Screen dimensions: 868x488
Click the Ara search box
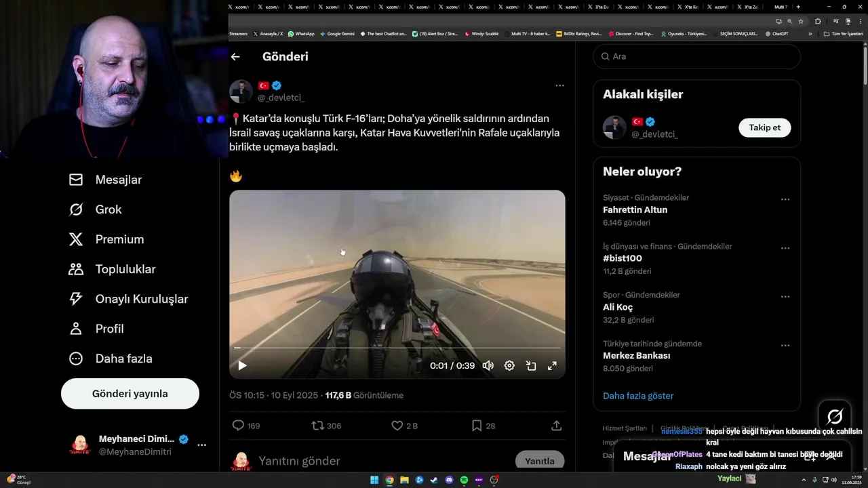tap(697, 56)
